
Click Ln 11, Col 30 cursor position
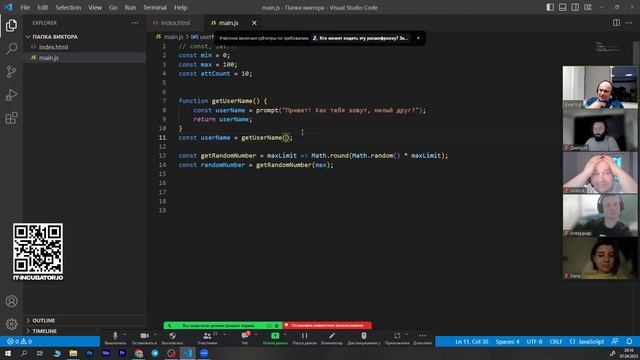(x=471, y=341)
